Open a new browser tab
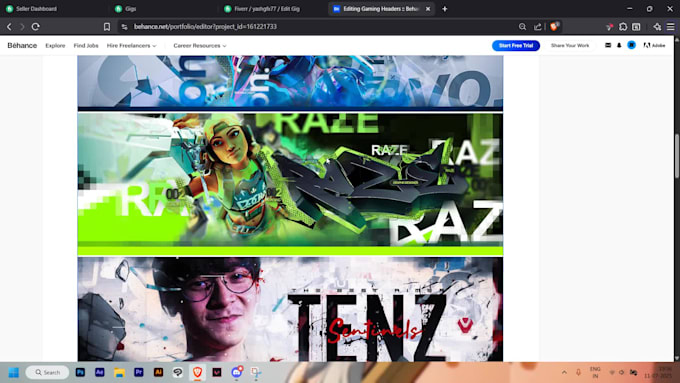680x383 pixels. pos(445,9)
